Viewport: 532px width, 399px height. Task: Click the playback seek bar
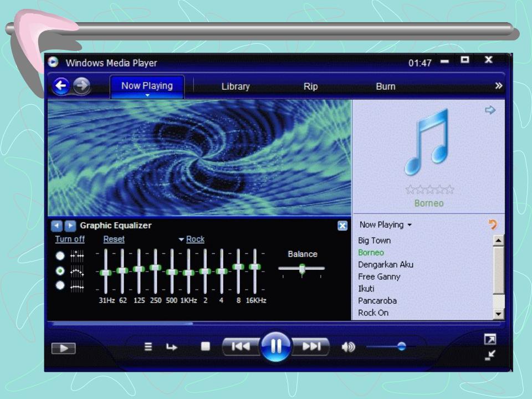(277, 324)
